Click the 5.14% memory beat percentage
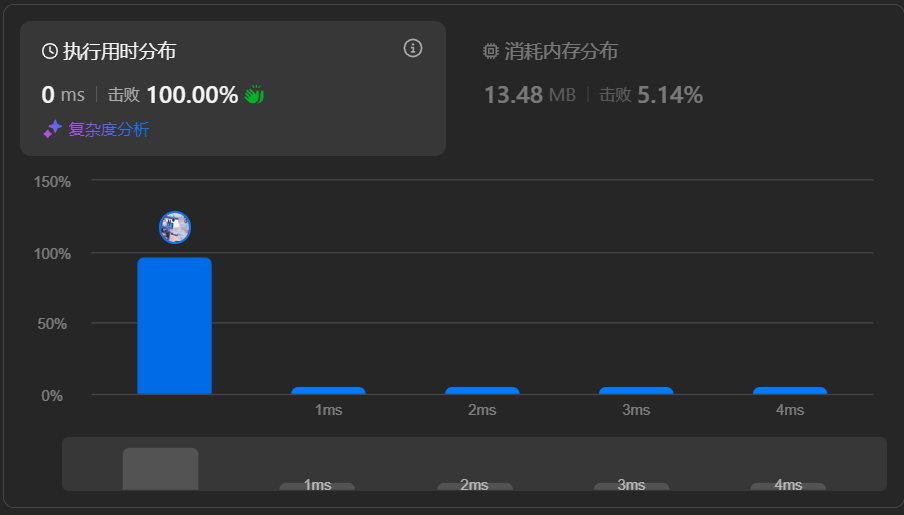Image resolution: width=904 pixels, height=515 pixels. pyautogui.click(x=670, y=95)
